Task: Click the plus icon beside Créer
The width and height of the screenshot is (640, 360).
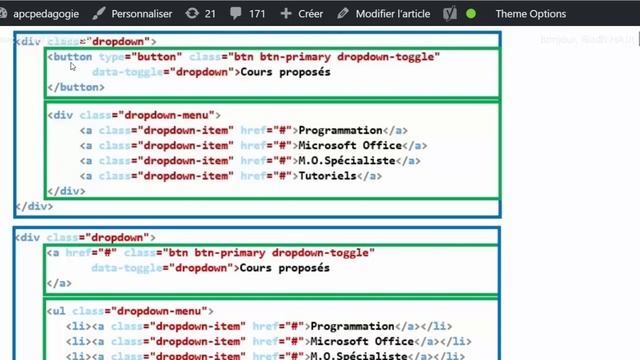Action: click(286, 13)
